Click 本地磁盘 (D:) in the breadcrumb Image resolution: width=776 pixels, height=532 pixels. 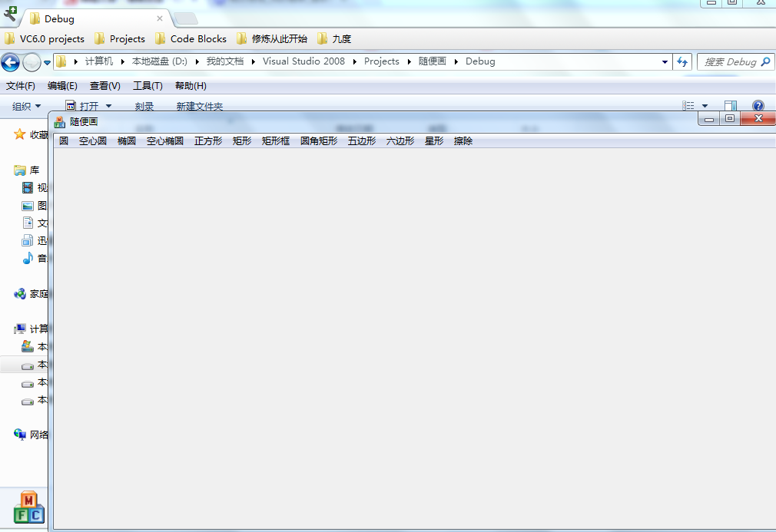click(159, 61)
